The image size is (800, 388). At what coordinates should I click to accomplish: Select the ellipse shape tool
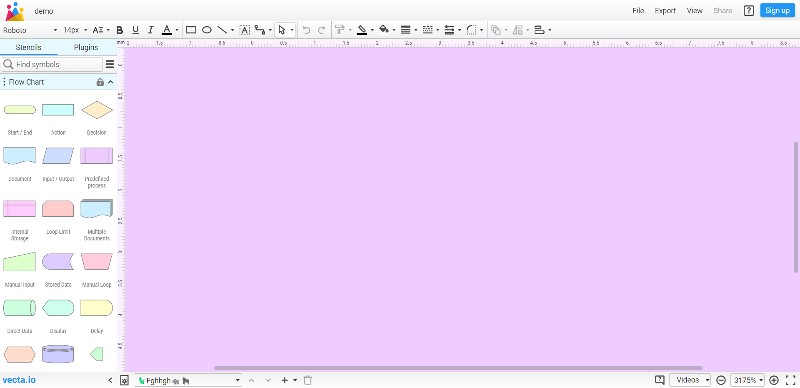(207, 30)
